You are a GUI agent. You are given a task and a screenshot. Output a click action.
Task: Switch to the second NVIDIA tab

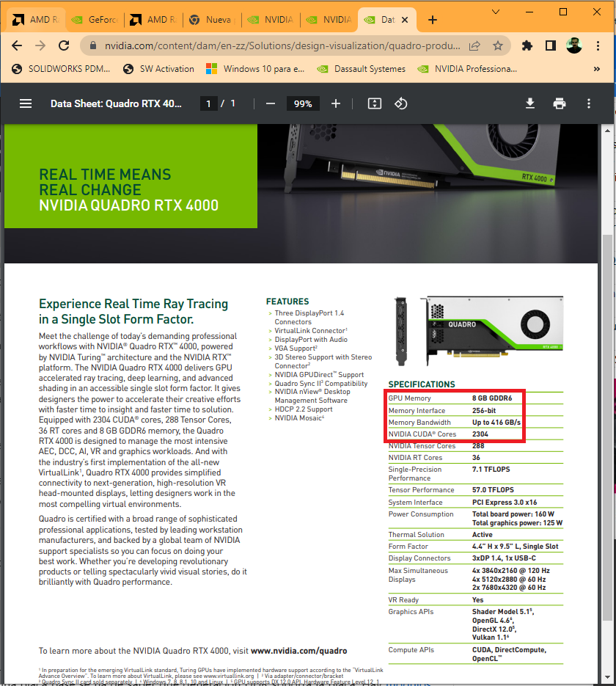pos(330,20)
